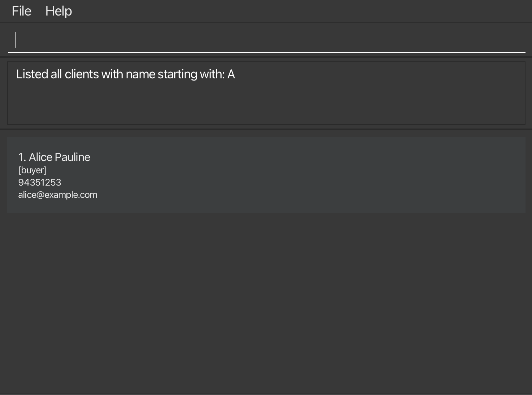Viewport: 532px width, 395px height.
Task: Click the 'Listed all clients' result message
Action: click(126, 74)
